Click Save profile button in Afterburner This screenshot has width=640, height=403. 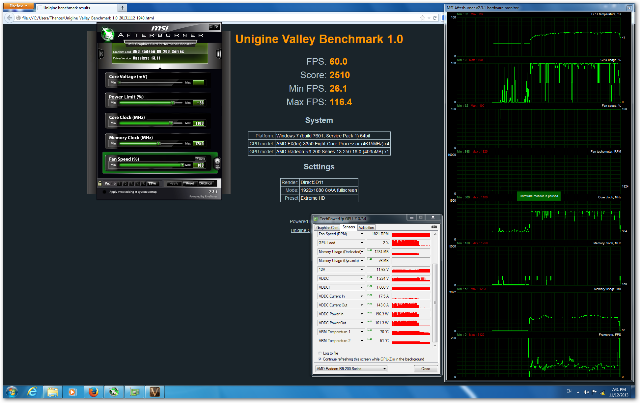coord(152,183)
